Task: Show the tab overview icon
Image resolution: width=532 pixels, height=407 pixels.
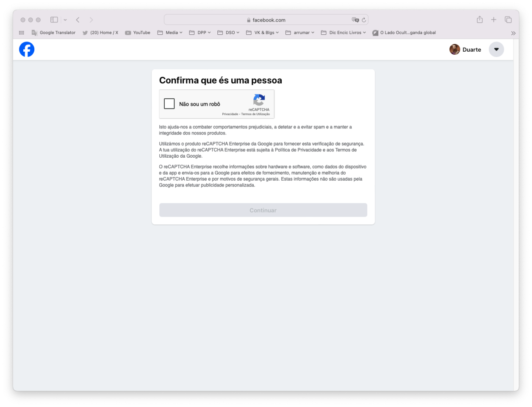Action: pyautogui.click(x=508, y=20)
